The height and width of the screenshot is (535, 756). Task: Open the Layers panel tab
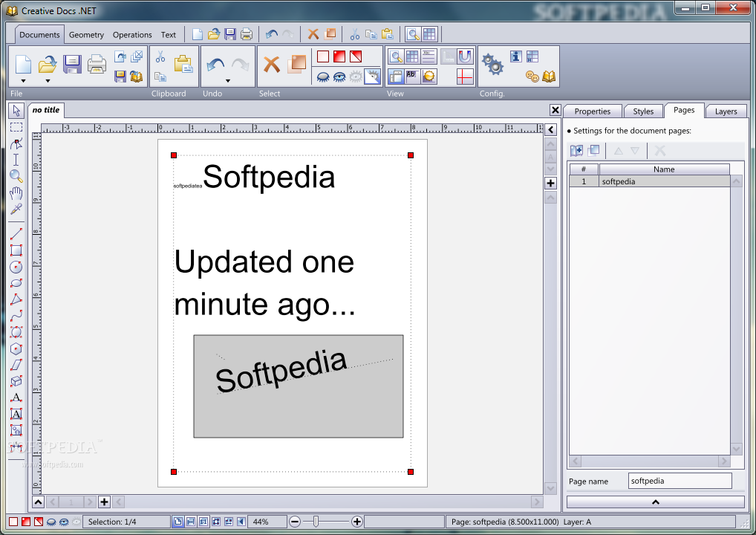tap(726, 111)
